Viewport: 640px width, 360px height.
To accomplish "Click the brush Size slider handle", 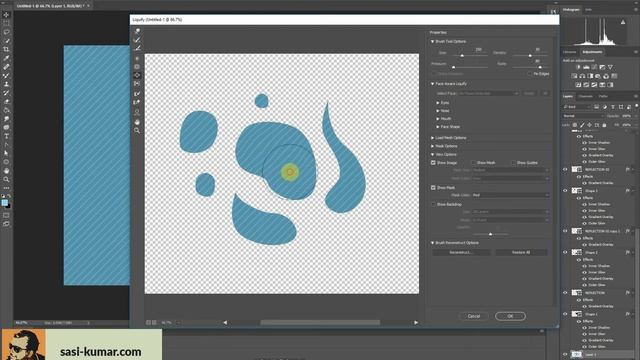I will pyautogui.click(x=462, y=56).
